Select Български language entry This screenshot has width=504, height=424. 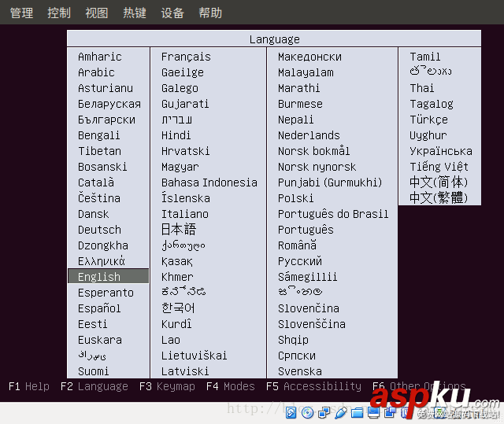point(107,120)
